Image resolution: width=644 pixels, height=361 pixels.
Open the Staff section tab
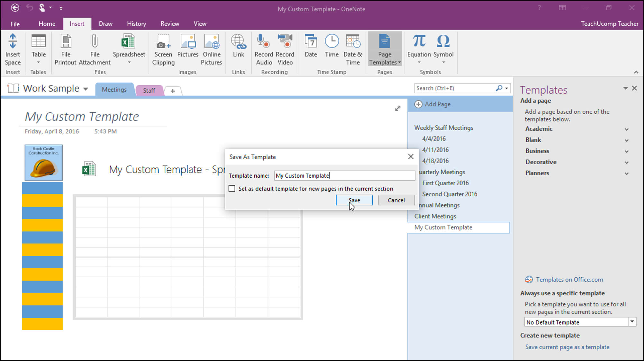coord(149,90)
